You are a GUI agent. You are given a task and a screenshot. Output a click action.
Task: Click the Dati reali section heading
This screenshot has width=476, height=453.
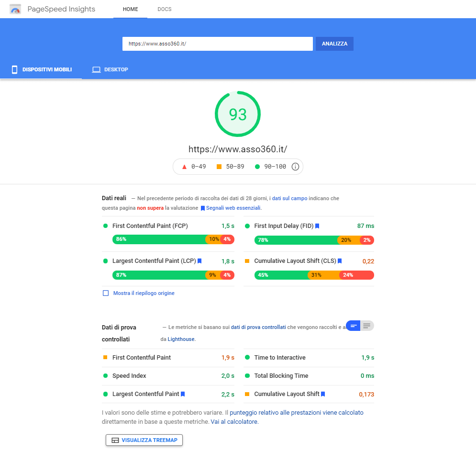coord(114,198)
